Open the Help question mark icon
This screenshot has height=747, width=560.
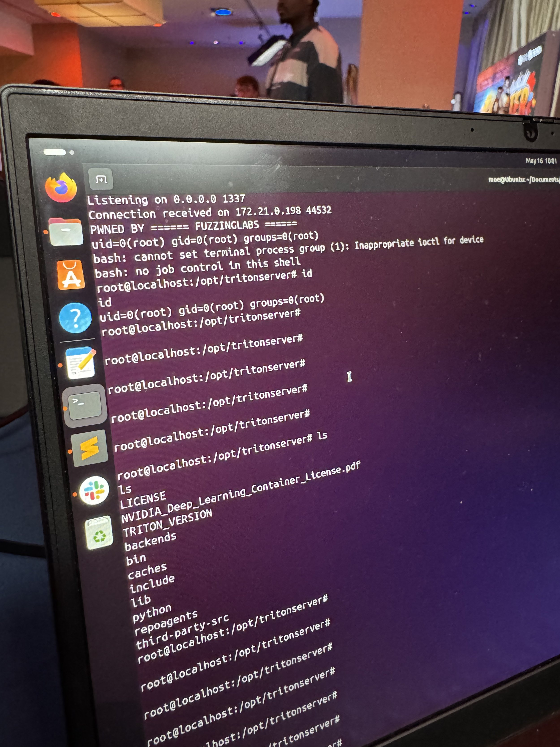(75, 318)
